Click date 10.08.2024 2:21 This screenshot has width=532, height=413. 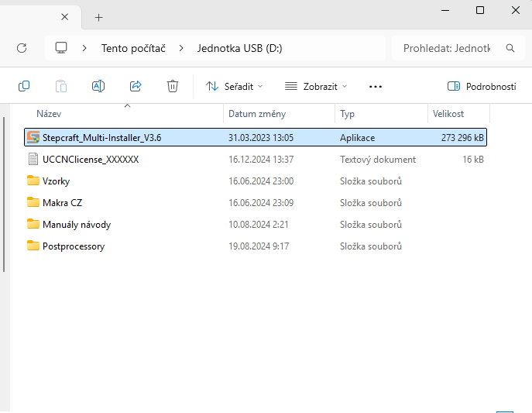pyautogui.click(x=259, y=225)
